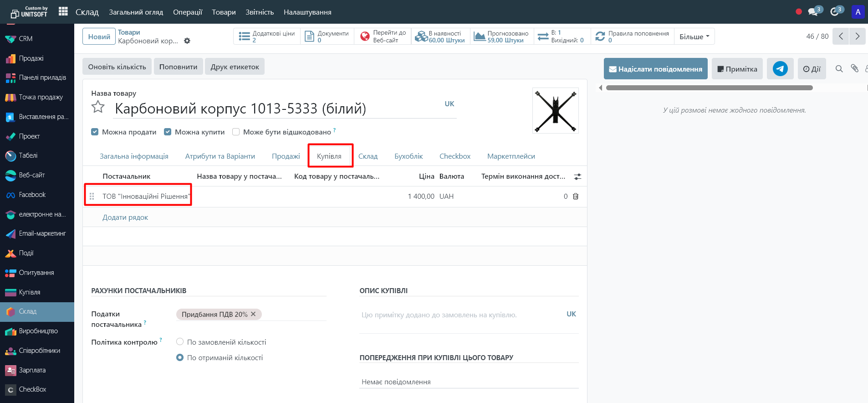Image resolution: width=868 pixels, height=403 pixels.
Task: Switch to the "Атрибути та Варіанти" tab
Action: (220, 156)
